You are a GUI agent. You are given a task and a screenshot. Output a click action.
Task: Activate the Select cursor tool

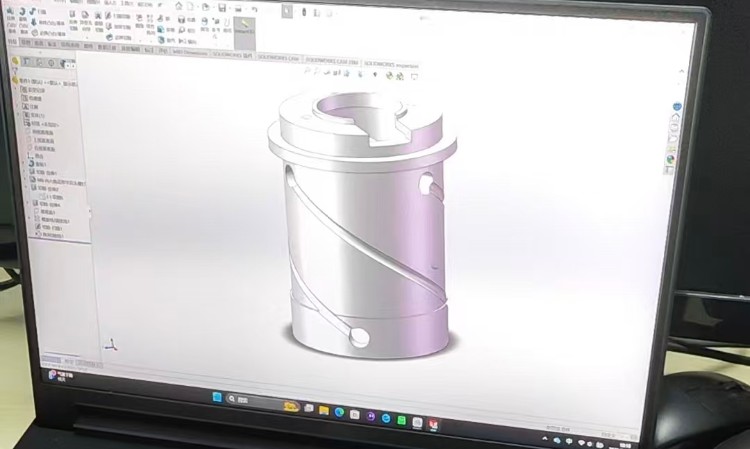(287, 11)
